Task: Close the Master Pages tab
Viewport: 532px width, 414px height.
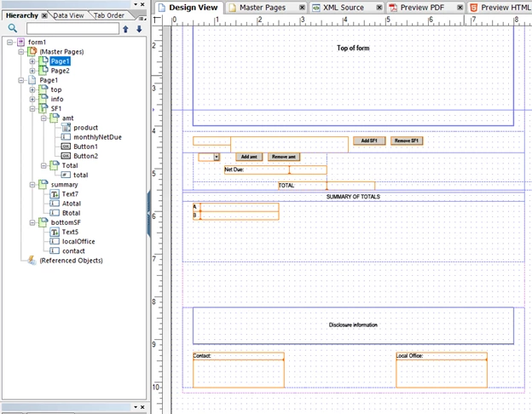Action: [302, 8]
